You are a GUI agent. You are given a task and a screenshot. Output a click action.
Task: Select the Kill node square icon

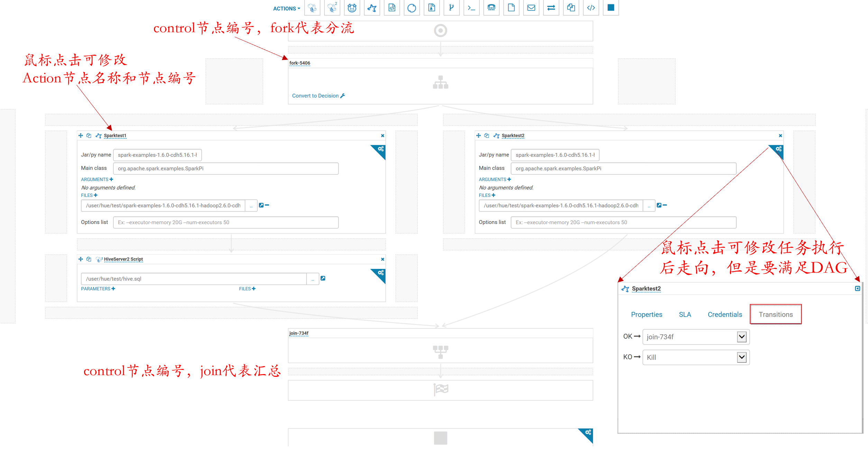(x=611, y=8)
